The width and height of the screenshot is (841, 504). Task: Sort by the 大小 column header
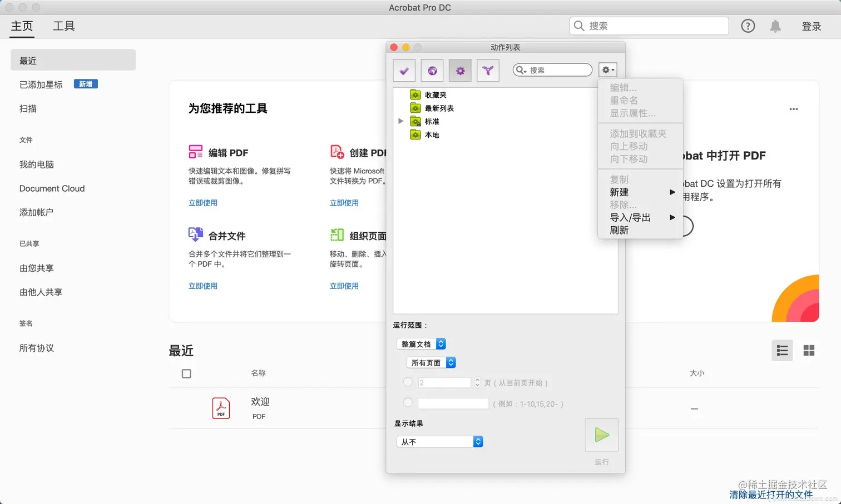[697, 373]
